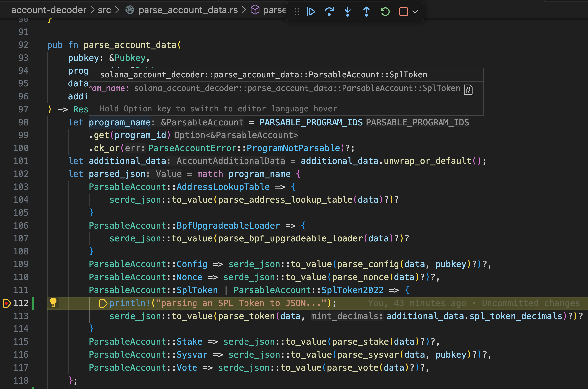Click PARSABLE_PROGRAM_IDS identifier on line 98
Viewport: 588px width, 389px height.
tap(311, 122)
